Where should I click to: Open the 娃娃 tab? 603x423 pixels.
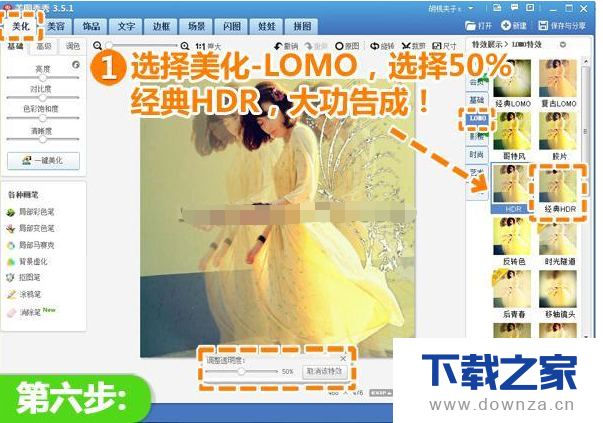click(267, 27)
